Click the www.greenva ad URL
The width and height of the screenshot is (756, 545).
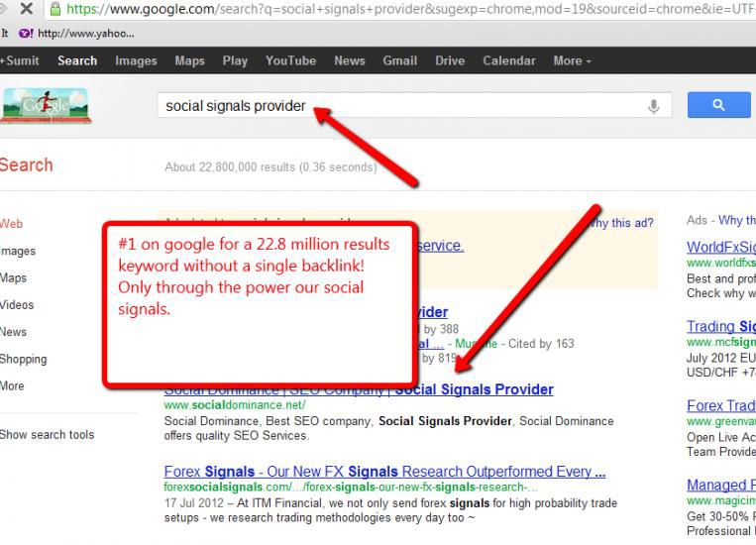tap(721, 422)
